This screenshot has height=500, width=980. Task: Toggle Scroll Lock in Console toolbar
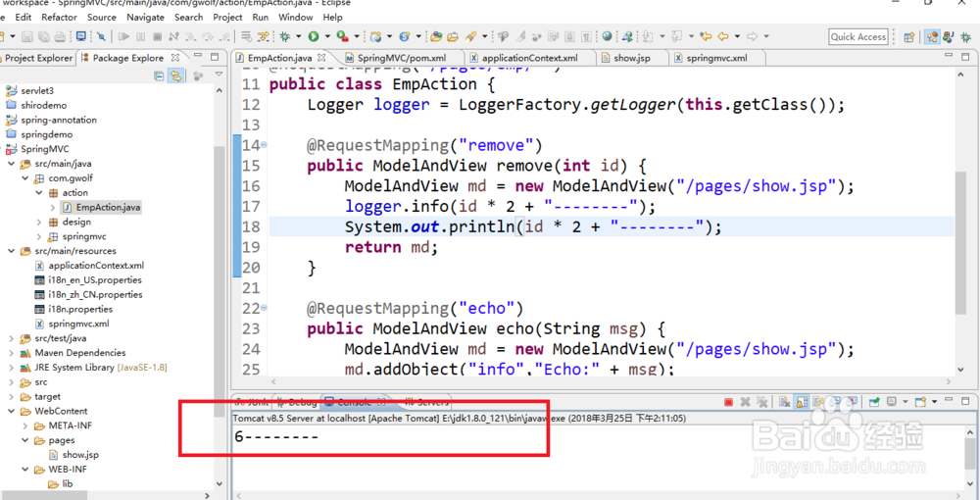(802, 402)
